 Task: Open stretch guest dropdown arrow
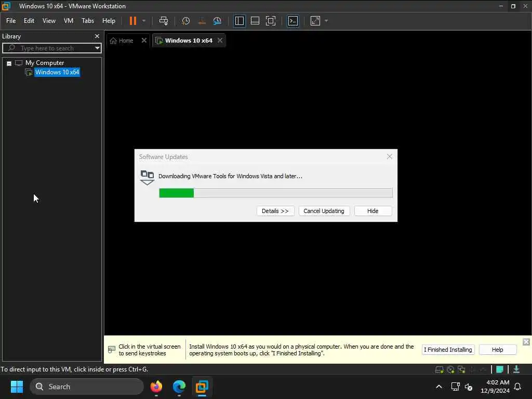pos(326,21)
